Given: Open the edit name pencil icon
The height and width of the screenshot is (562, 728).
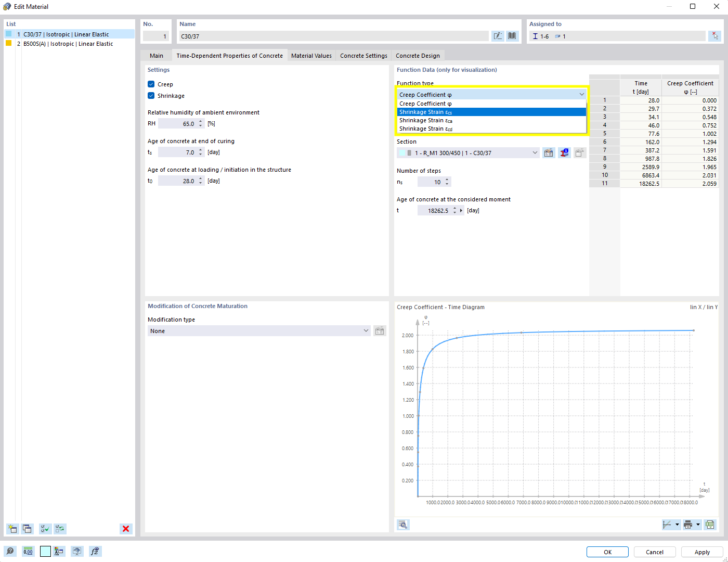Looking at the screenshot, I should pos(498,35).
